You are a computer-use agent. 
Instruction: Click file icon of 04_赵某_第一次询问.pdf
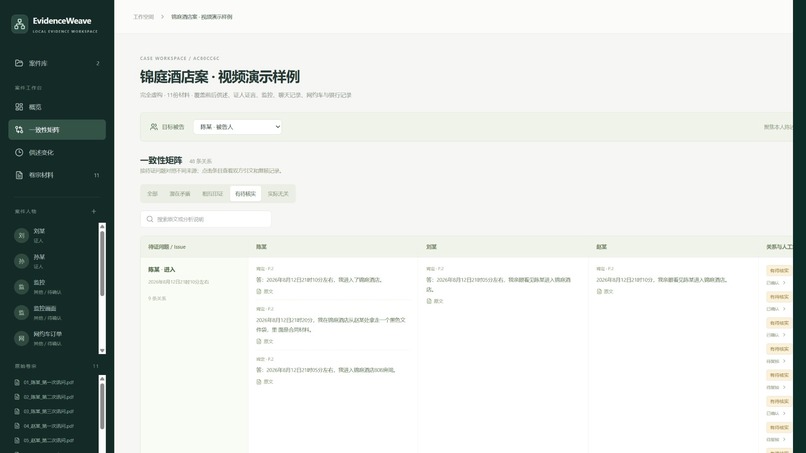18,426
